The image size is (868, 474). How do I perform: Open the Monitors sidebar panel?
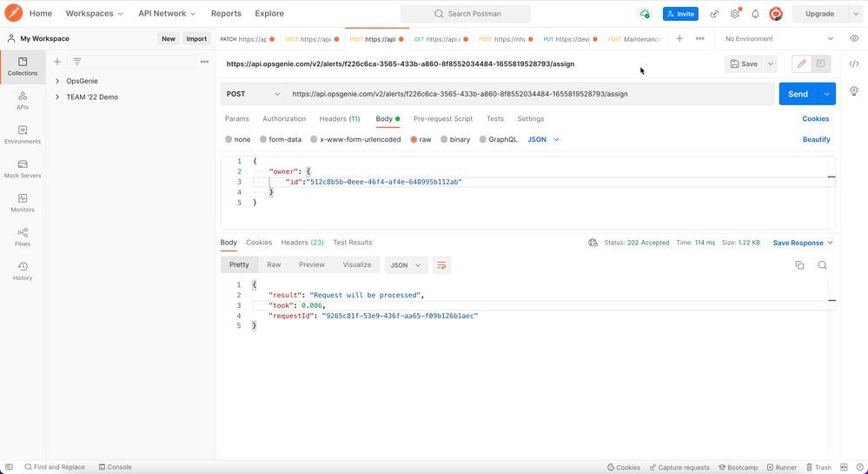point(23,204)
